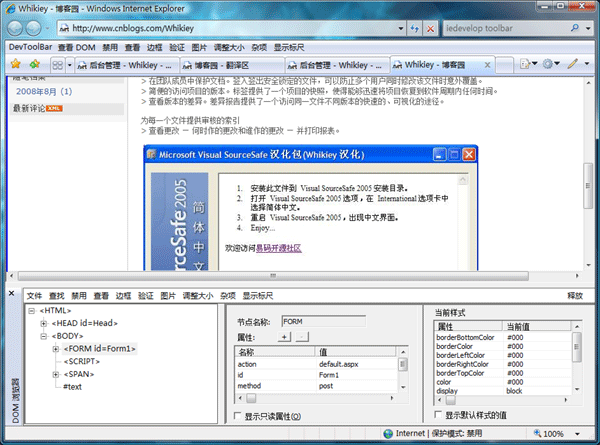Switch to the first 后台管理 - Whikiey tab
The image size is (600, 445).
pyautogui.click(x=126, y=65)
